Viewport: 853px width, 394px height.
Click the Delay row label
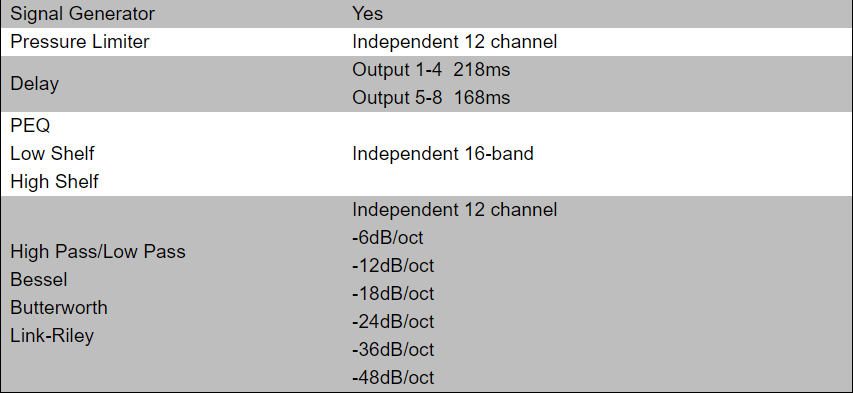tap(34, 84)
